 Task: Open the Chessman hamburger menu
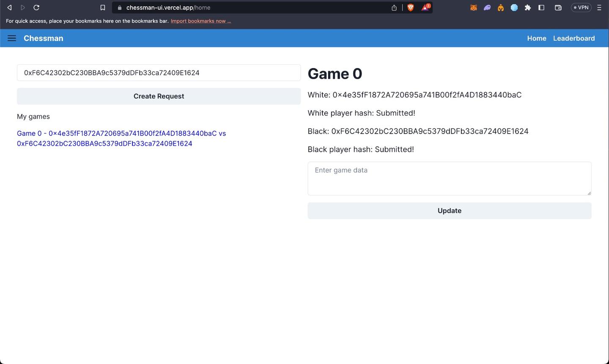click(x=12, y=38)
